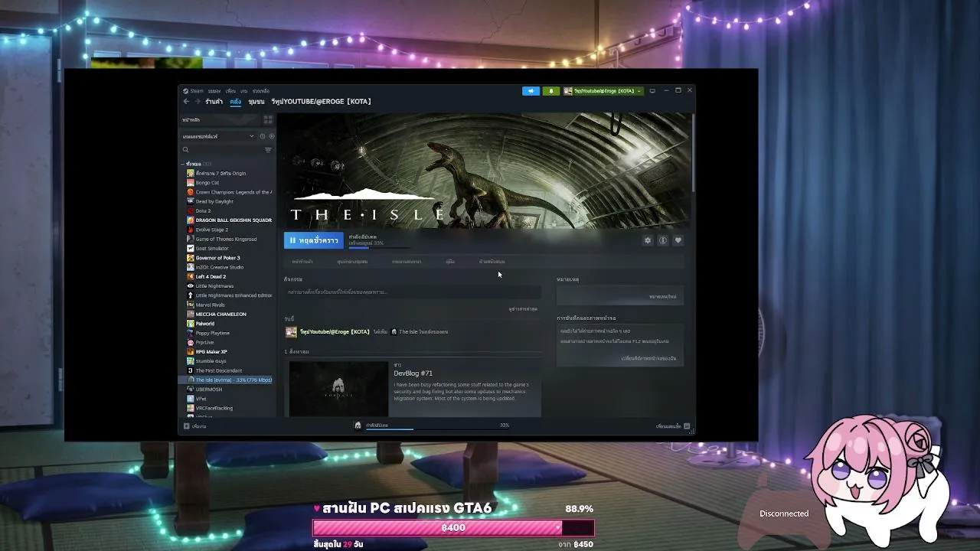980x551 pixels.
Task: Pause the download with blue หยุดชั่วคราว button
Action: (314, 240)
